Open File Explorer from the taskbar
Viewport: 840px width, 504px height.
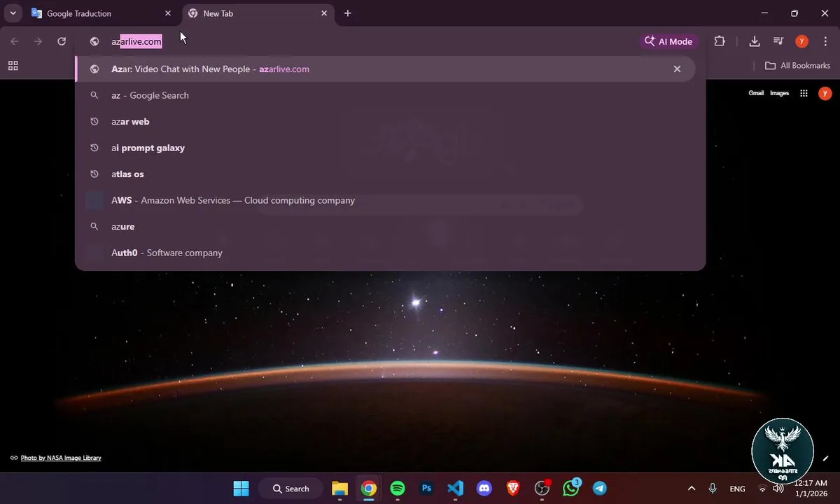click(340, 489)
